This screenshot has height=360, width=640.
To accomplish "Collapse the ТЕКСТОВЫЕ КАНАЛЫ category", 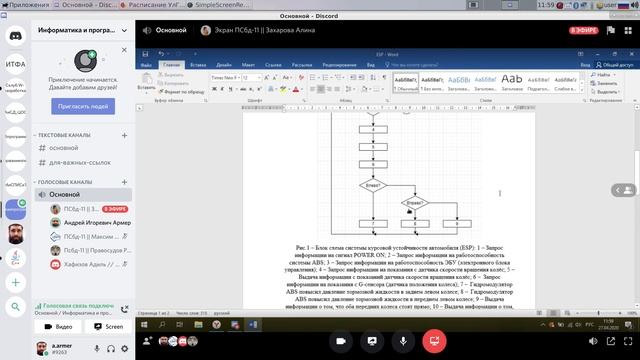I will (x=62, y=135).
